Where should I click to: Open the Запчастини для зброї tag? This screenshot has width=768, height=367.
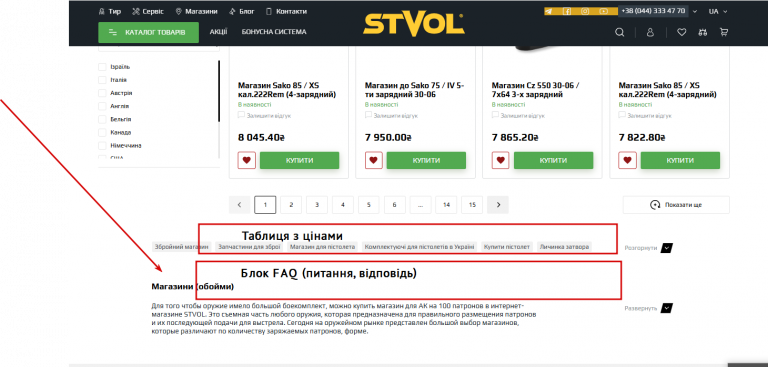(x=249, y=247)
